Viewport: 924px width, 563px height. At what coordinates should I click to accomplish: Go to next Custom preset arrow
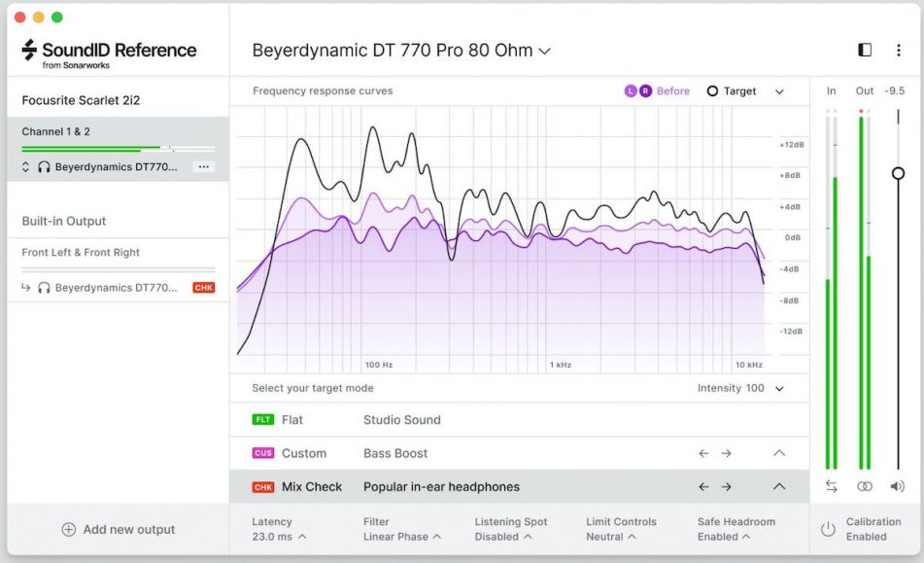click(x=726, y=453)
